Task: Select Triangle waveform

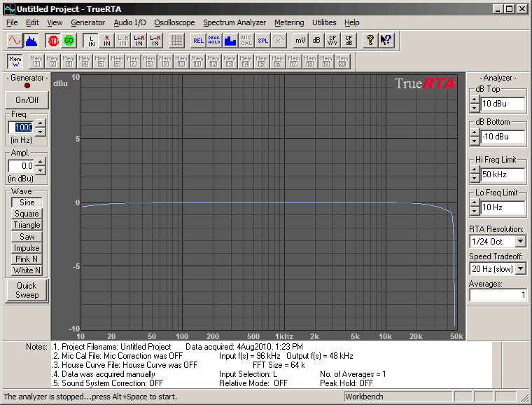Action: tap(27, 225)
